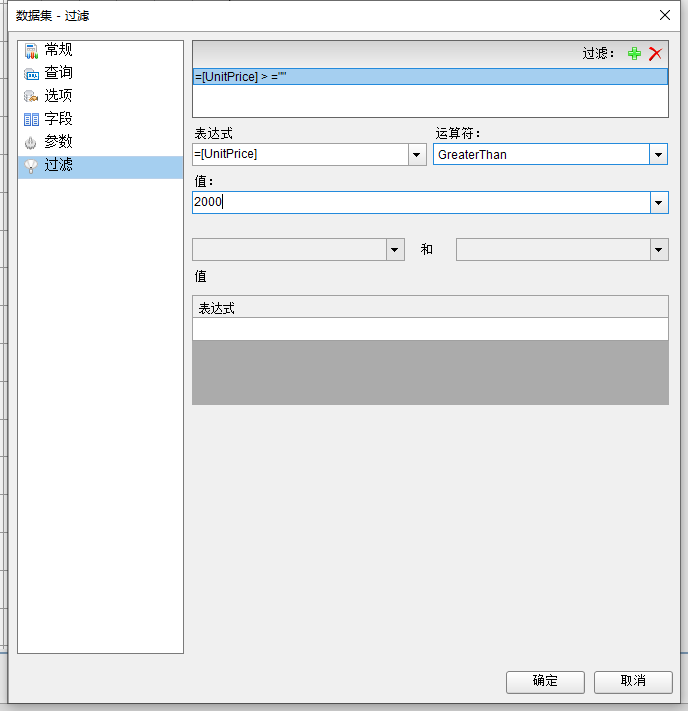Click the red delete filter X icon

(x=655, y=54)
